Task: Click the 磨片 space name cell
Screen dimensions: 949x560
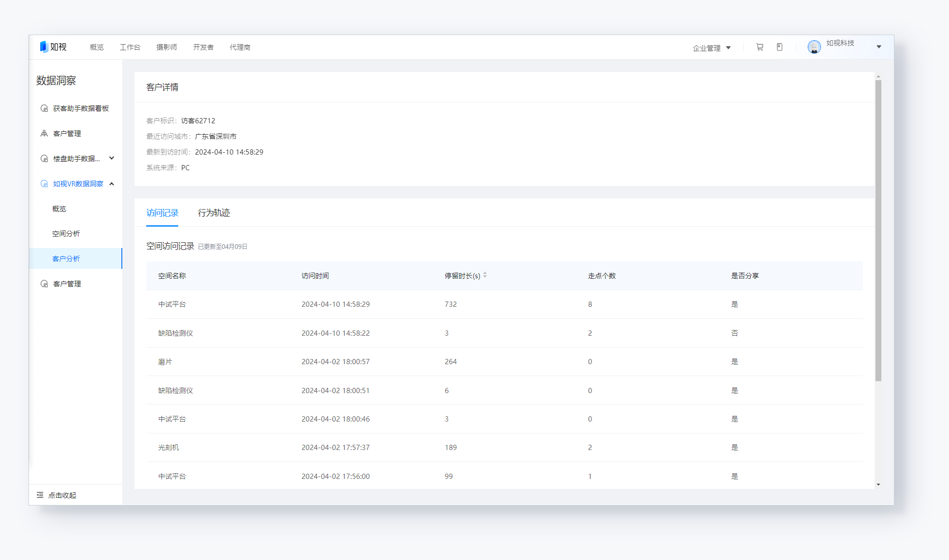Action: pyautogui.click(x=165, y=362)
